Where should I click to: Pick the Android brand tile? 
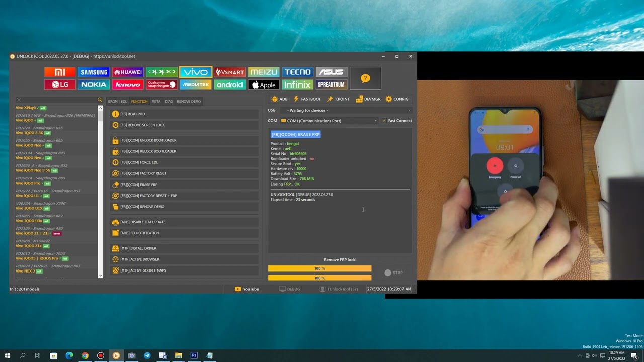[x=229, y=85]
